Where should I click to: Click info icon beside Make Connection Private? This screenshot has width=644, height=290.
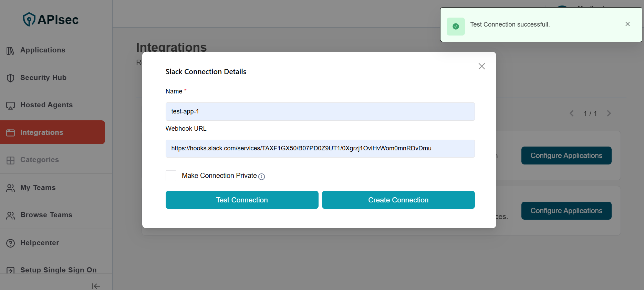click(x=261, y=177)
